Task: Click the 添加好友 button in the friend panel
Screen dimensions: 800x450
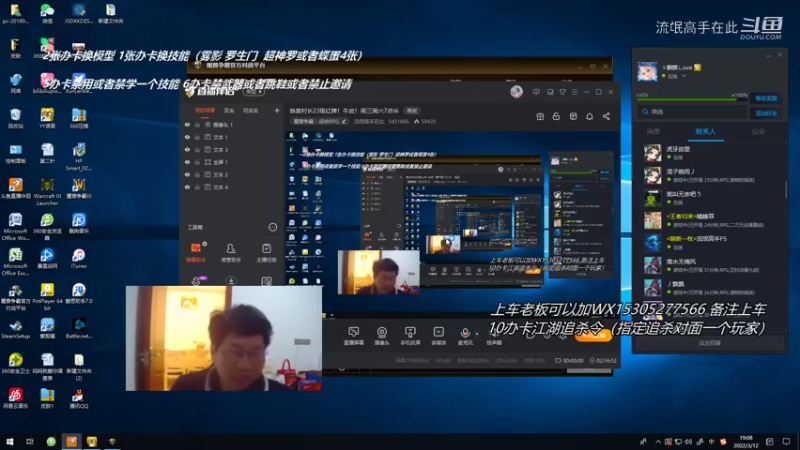Action: [766, 113]
